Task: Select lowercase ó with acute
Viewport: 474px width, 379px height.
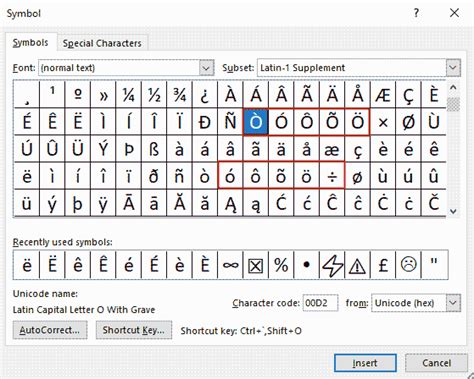Action: coord(230,176)
